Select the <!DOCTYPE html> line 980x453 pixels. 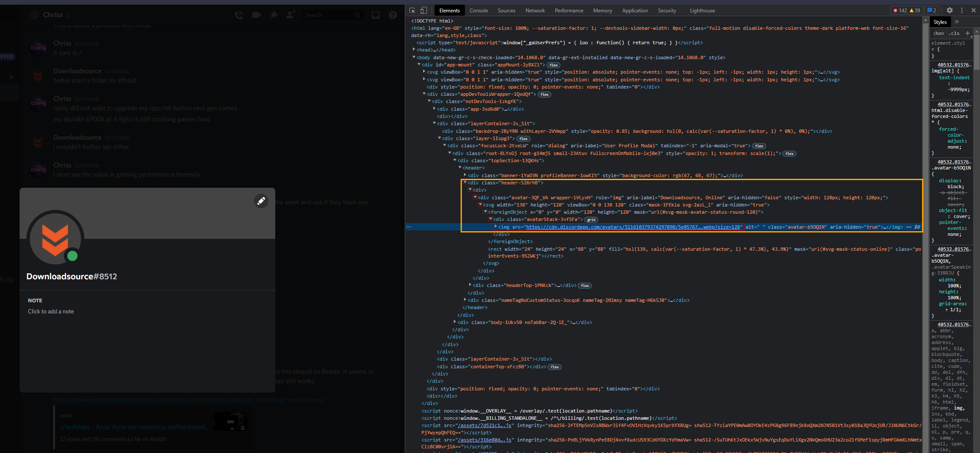point(432,21)
